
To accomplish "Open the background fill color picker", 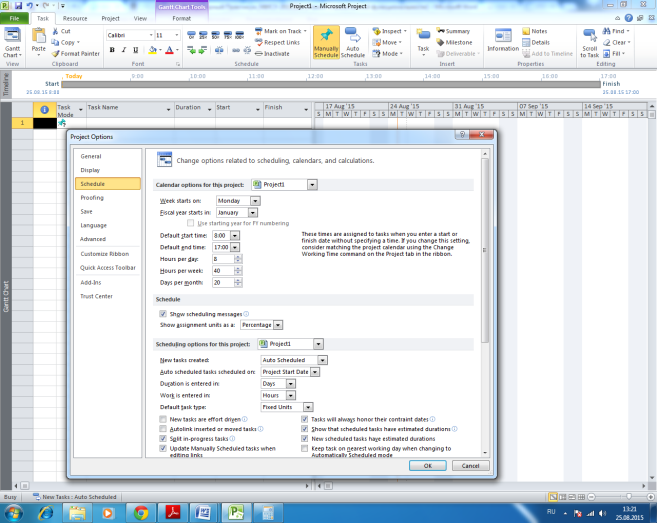I will click(x=153, y=50).
